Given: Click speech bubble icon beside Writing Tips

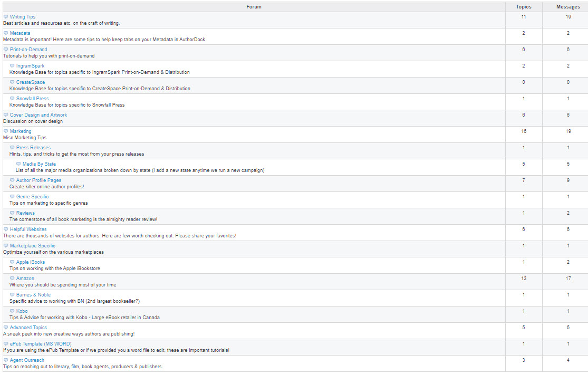Looking at the screenshot, I should pyautogui.click(x=6, y=17).
